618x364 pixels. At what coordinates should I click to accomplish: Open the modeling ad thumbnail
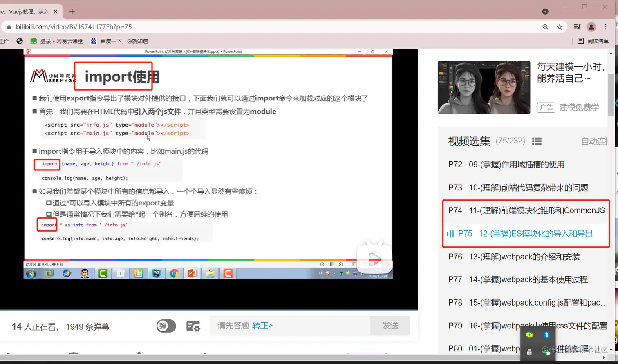(x=484, y=87)
